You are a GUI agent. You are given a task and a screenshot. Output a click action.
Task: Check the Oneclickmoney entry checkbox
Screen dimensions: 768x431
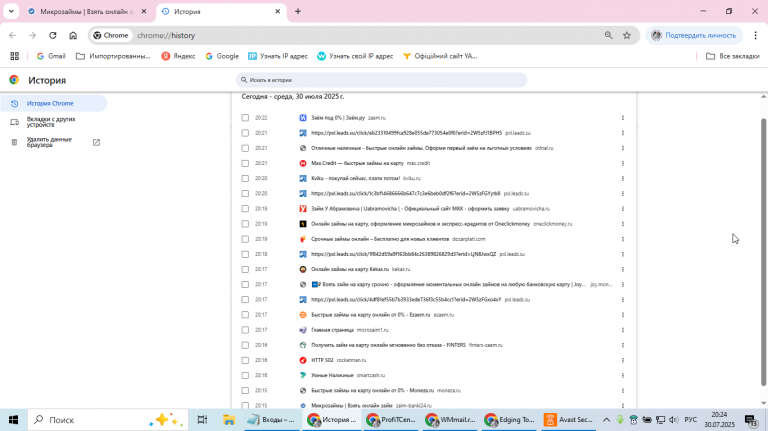pos(245,224)
